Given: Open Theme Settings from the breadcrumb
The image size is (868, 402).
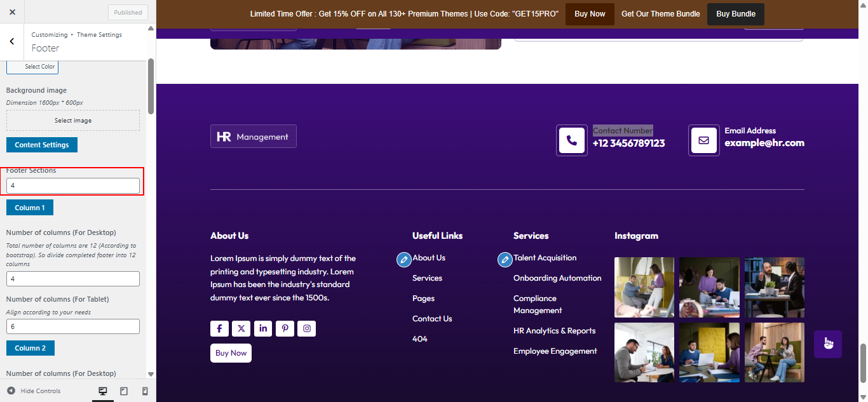Looking at the screenshot, I should click(x=99, y=34).
